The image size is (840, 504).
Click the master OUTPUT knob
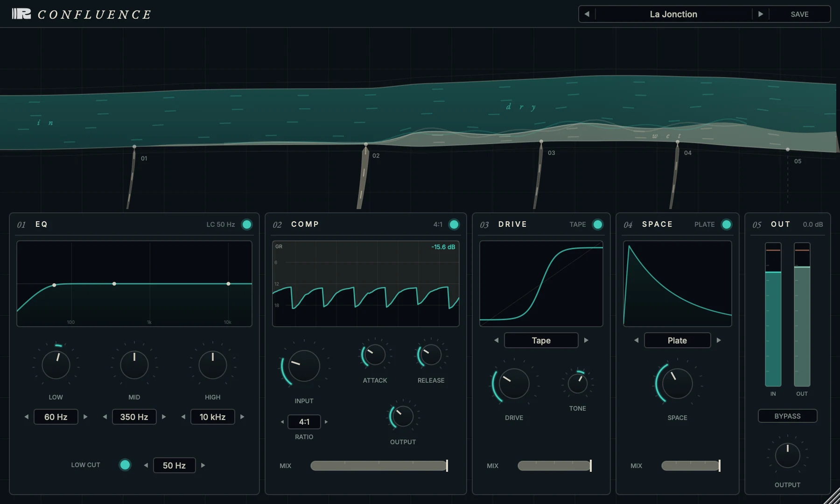click(787, 455)
